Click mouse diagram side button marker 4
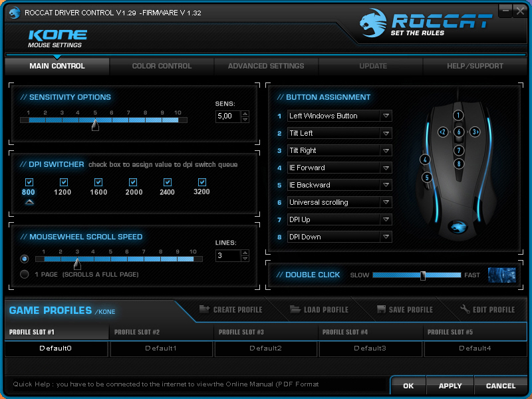This screenshot has height=399, width=532. point(425,160)
